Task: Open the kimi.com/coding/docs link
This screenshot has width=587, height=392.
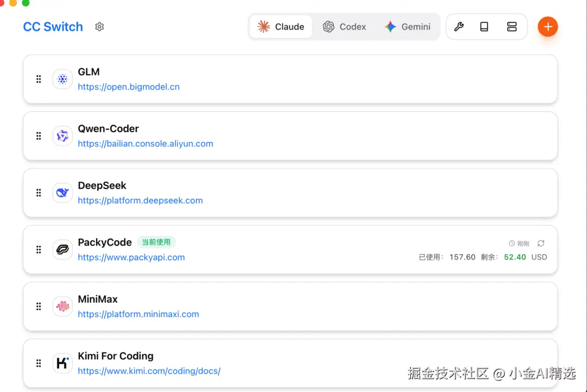Action: 149,371
